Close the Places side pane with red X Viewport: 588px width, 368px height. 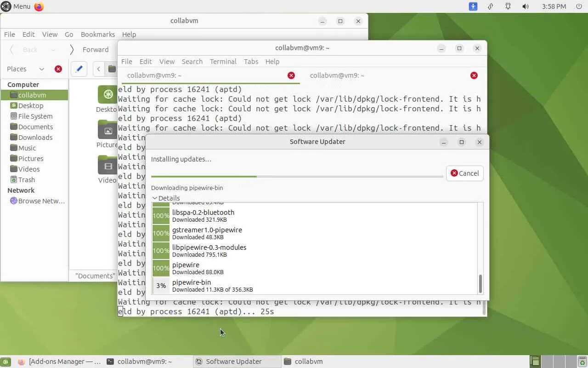coord(58,69)
